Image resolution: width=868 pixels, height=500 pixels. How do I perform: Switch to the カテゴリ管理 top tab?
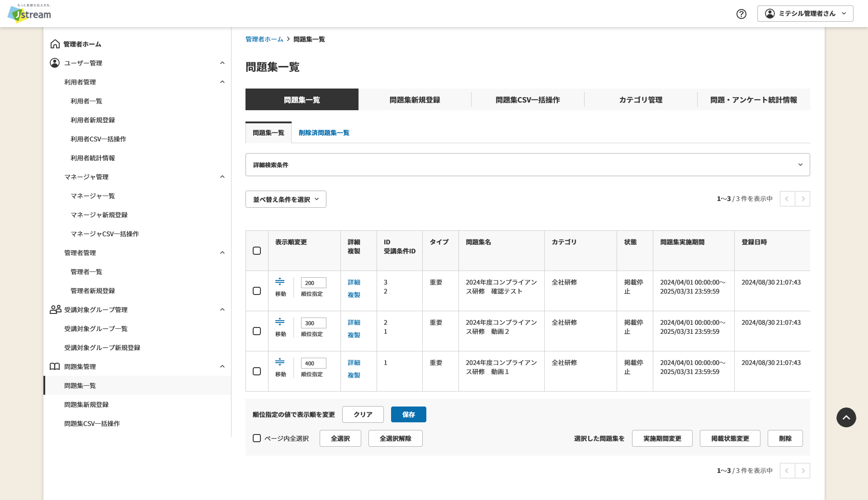tap(641, 99)
